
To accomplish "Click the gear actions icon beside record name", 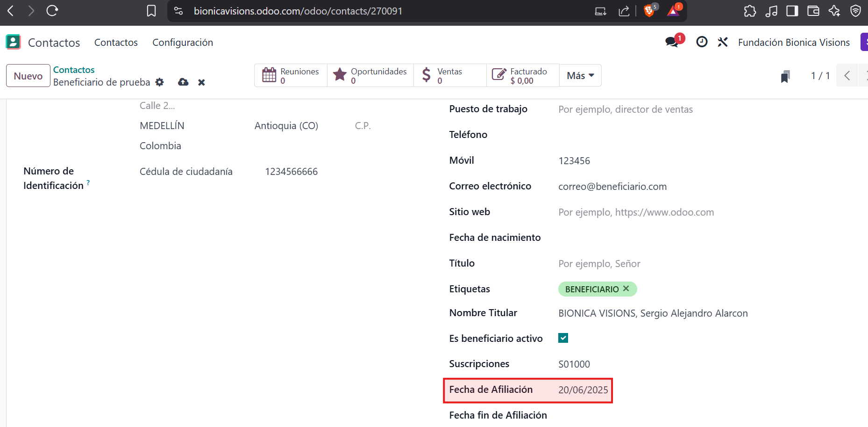I will tap(160, 82).
